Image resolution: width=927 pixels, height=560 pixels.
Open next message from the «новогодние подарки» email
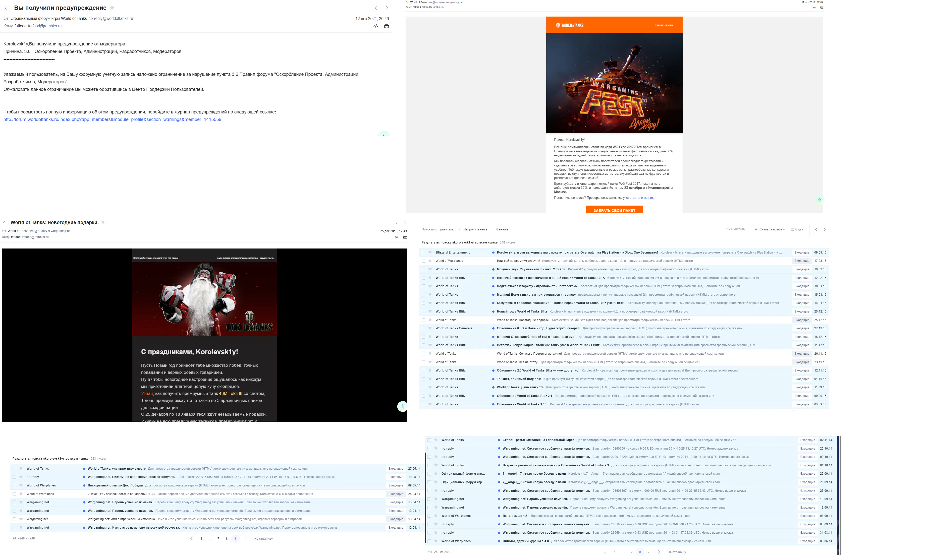[405, 223]
